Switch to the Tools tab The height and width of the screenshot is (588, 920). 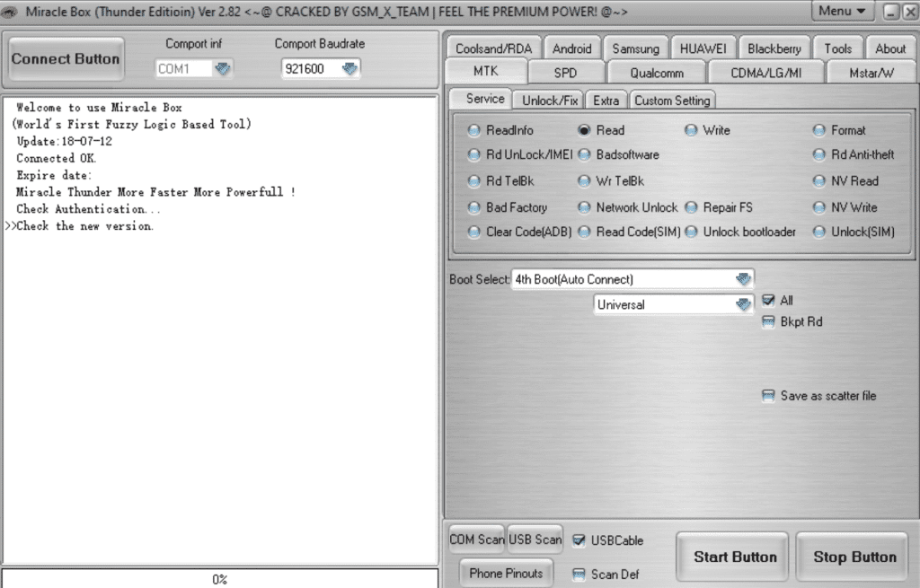pyautogui.click(x=838, y=48)
